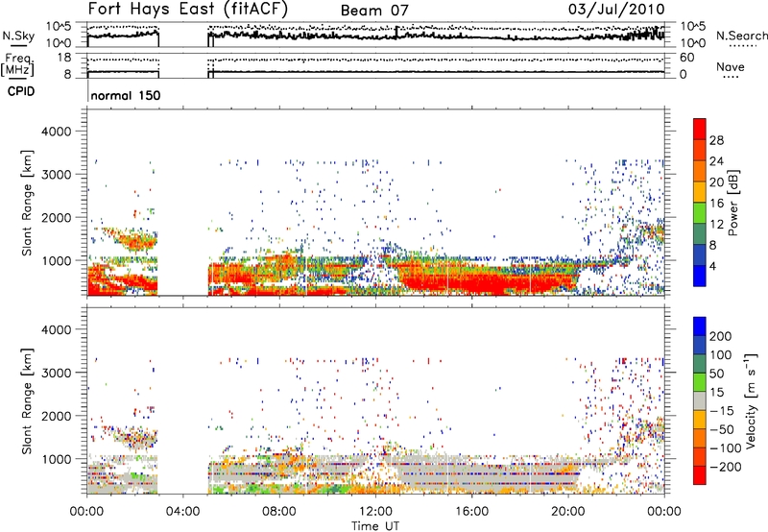
Task: Click the 'Velocity [m s-1]' colorbar title
Action: [x=750, y=400]
